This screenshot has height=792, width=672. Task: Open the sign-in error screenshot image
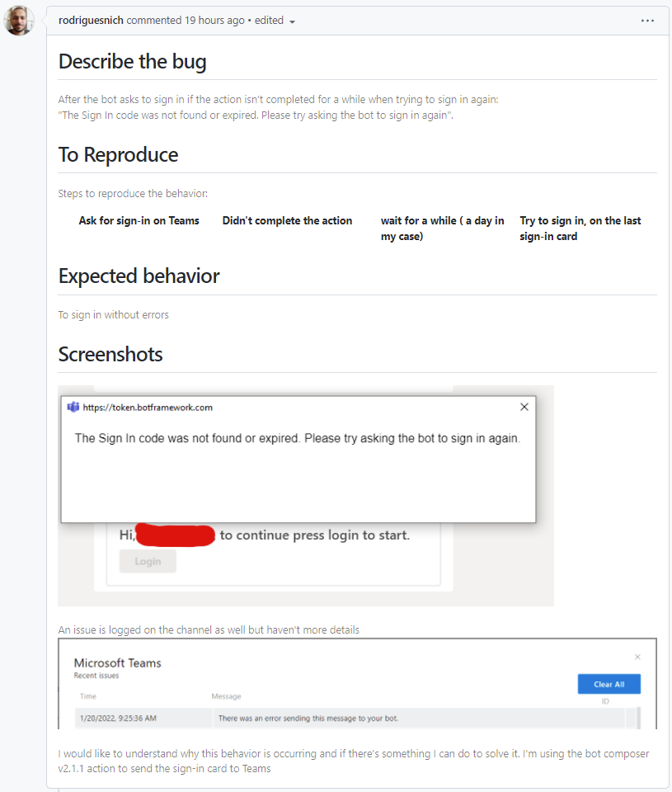(x=306, y=496)
